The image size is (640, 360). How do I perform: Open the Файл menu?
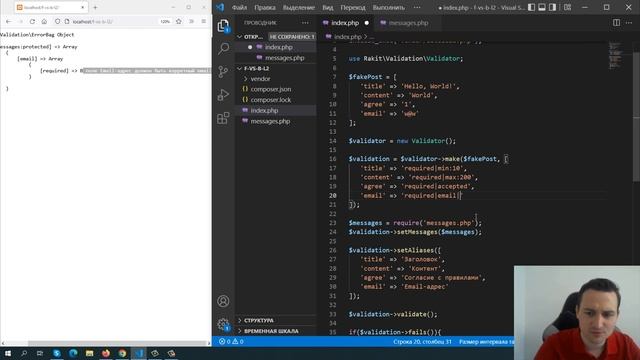239,7
